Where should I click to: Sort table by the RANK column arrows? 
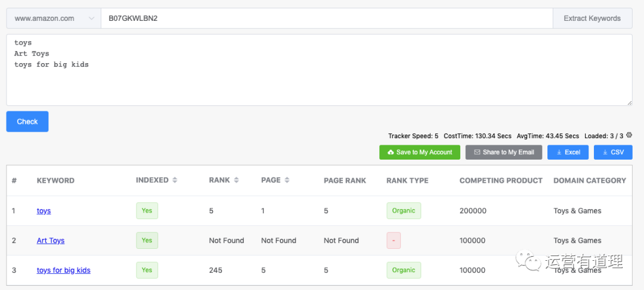236,180
